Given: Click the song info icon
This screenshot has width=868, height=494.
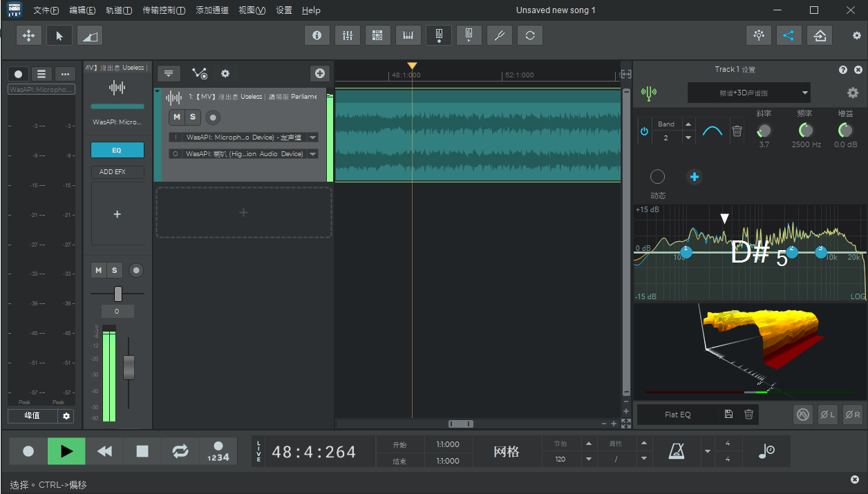Looking at the screenshot, I should click(x=317, y=35).
